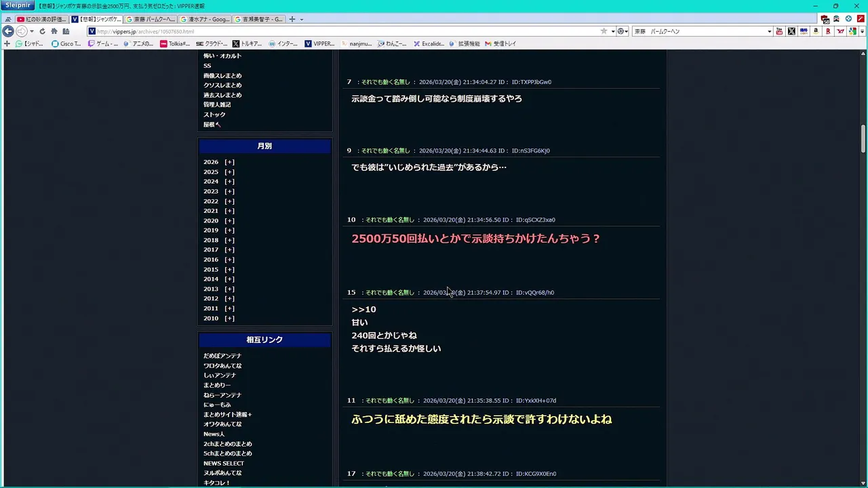Go back with the browser Back arrow

coord(8,31)
